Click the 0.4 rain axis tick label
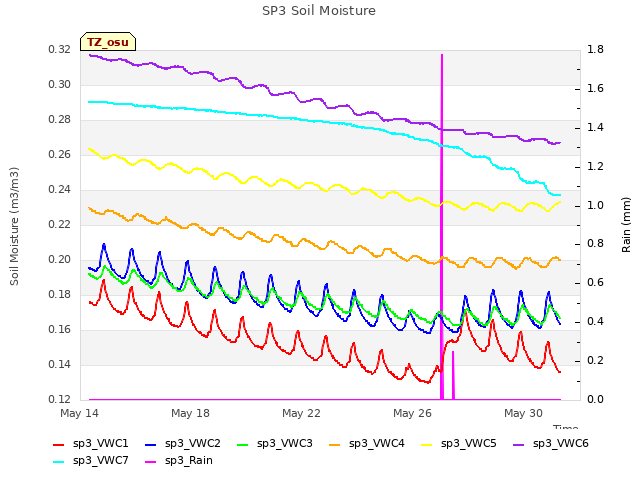This screenshot has height=480, width=640. tap(595, 322)
